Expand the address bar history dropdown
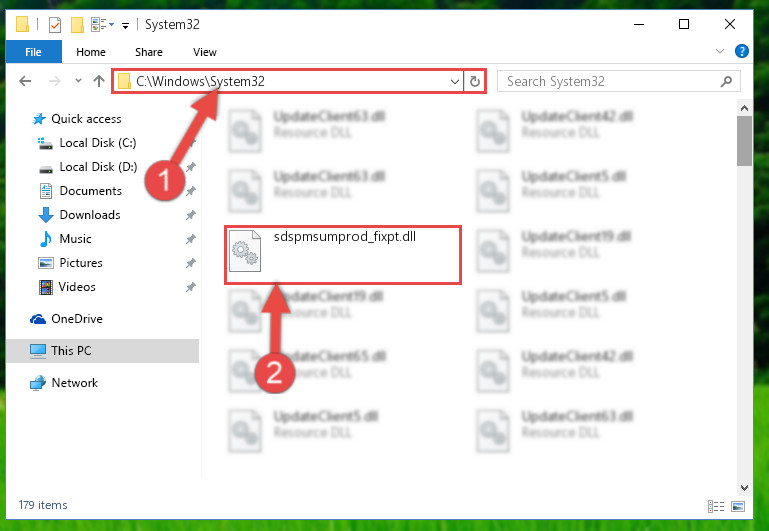 click(455, 81)
